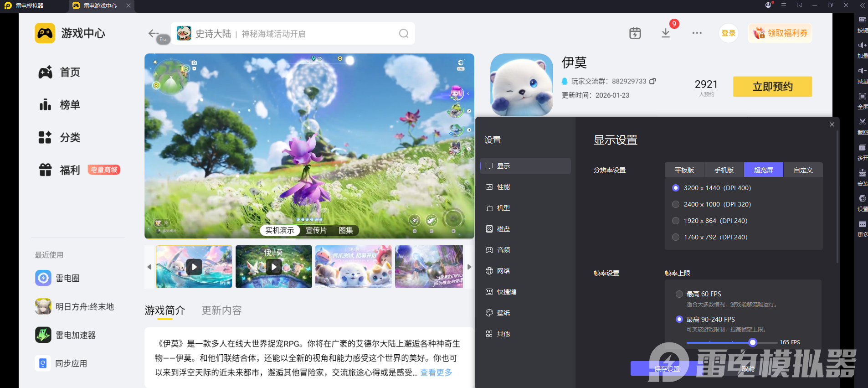The image size is (868, 388).
Task: Open the 性能 settings category
Action: click(x=525, y=187)
